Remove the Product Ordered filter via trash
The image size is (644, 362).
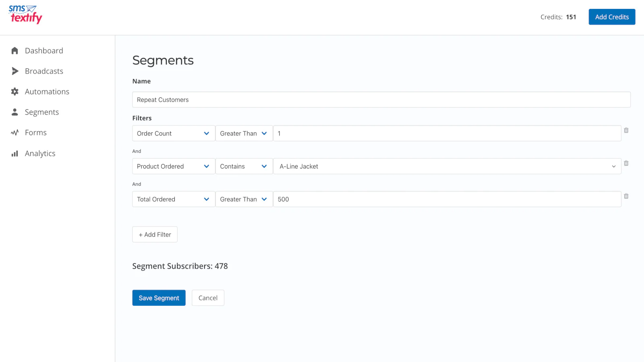coord(626,163)
